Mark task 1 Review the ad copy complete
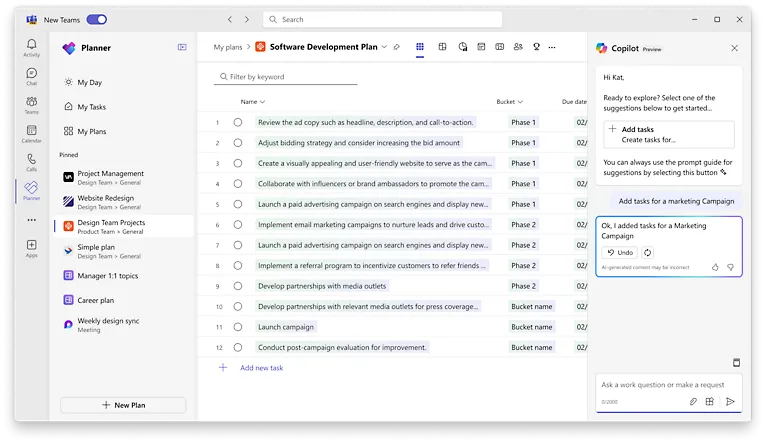Viewport: 766px width, 443px height. point(237,123)
